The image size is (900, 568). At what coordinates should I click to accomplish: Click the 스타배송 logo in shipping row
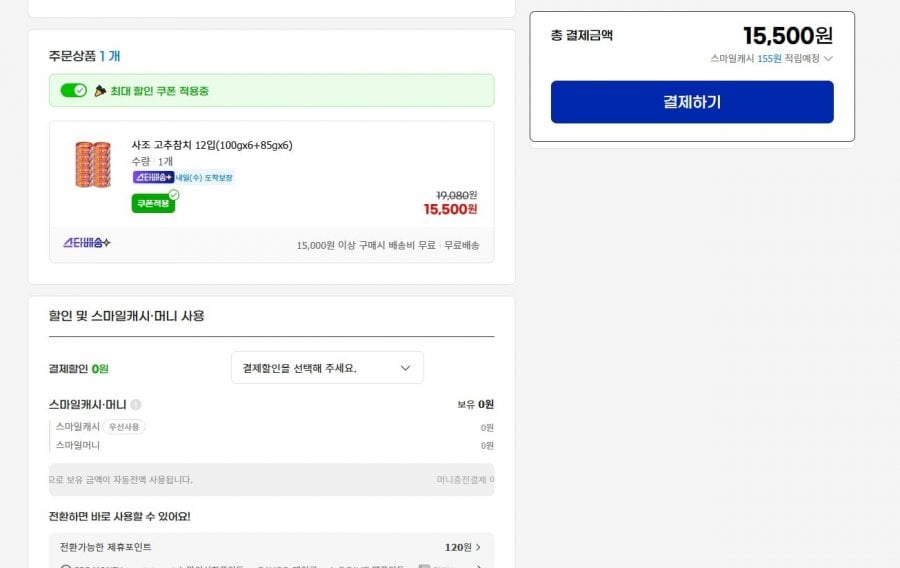coord(87,244)
